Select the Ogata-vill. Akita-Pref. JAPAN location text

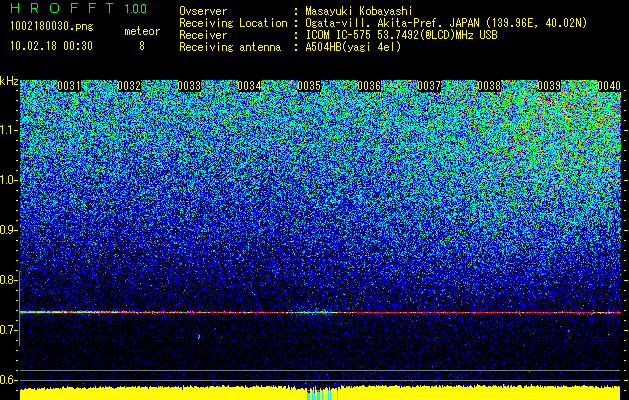coord(446,23)
